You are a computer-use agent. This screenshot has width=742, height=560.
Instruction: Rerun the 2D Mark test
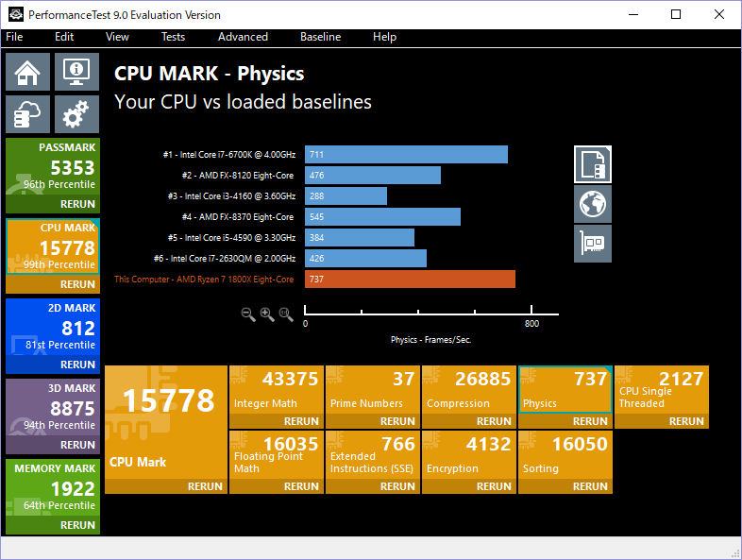[x=77, y=365]
